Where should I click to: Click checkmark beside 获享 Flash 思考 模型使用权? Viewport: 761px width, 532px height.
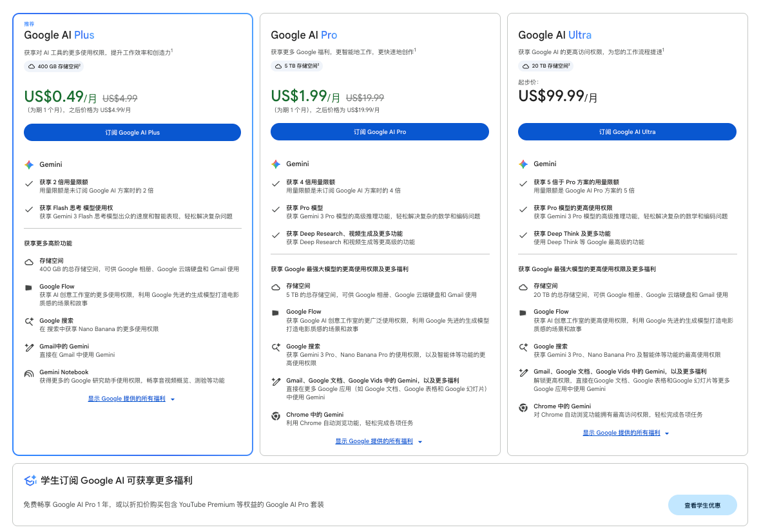pyautogui.click(x=29, y=209)
